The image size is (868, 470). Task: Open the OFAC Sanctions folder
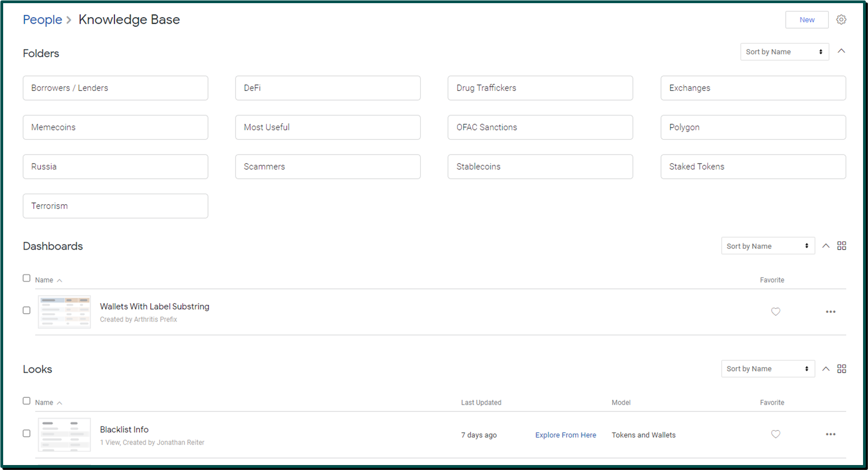click(540, 127)
